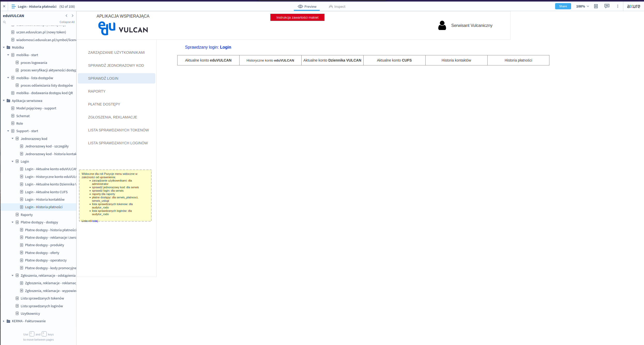Click the blue Share button
The height and width of the screenshot is (345, 644).
(563, 6)
